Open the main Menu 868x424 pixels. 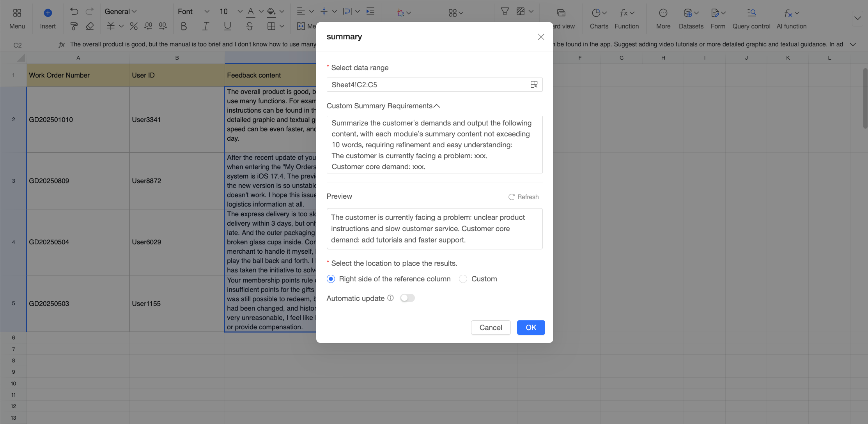click(x=17, y=19)
